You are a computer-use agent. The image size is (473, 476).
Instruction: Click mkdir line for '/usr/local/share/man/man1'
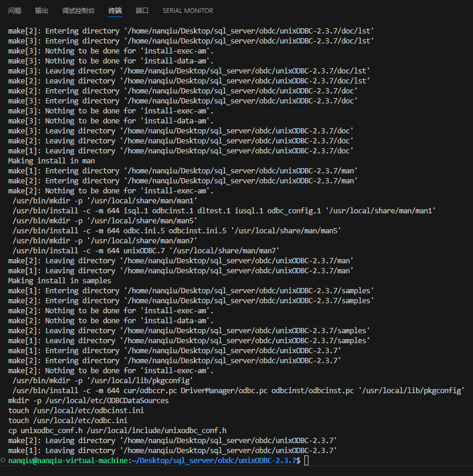[x=105, y=200]
